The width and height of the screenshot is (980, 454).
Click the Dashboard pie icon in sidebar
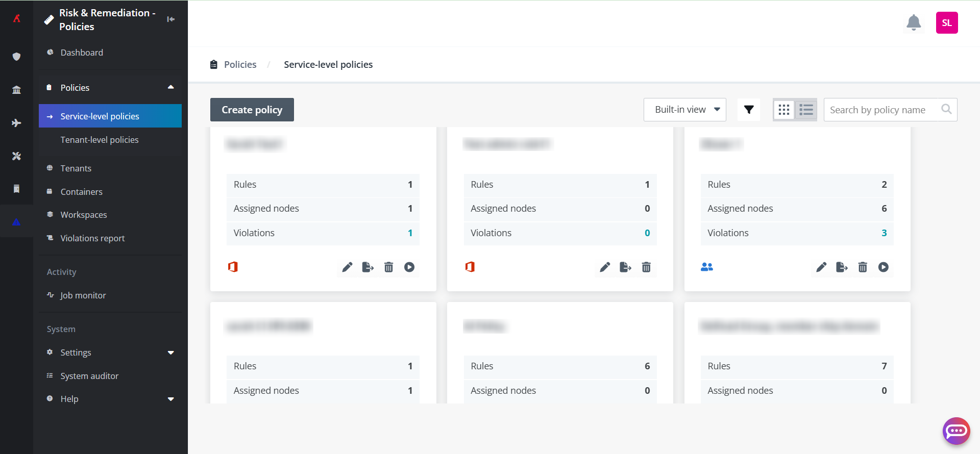pos(50,52)
